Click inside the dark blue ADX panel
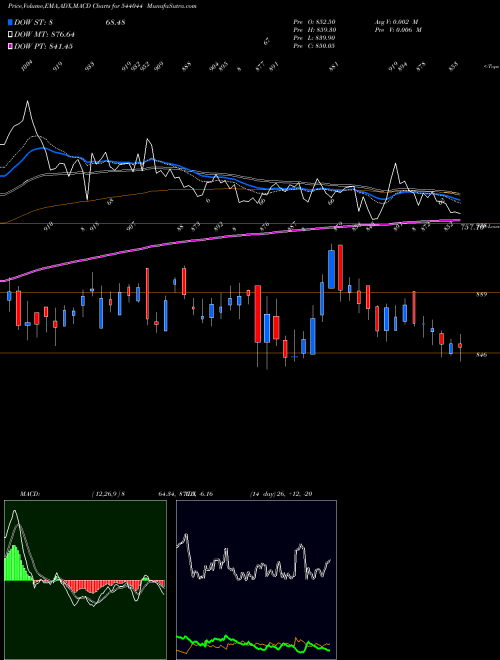Screen dimensions: 500x660 (x=256, y=580)
